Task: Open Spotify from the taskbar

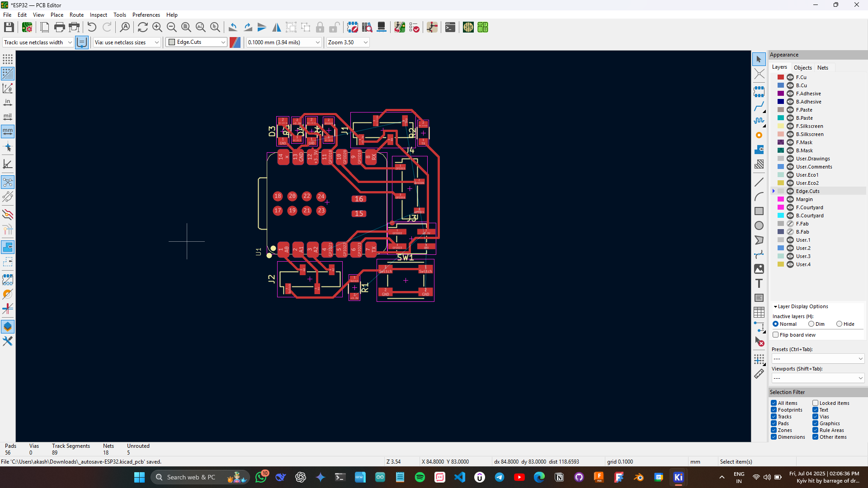Action: 420,477
